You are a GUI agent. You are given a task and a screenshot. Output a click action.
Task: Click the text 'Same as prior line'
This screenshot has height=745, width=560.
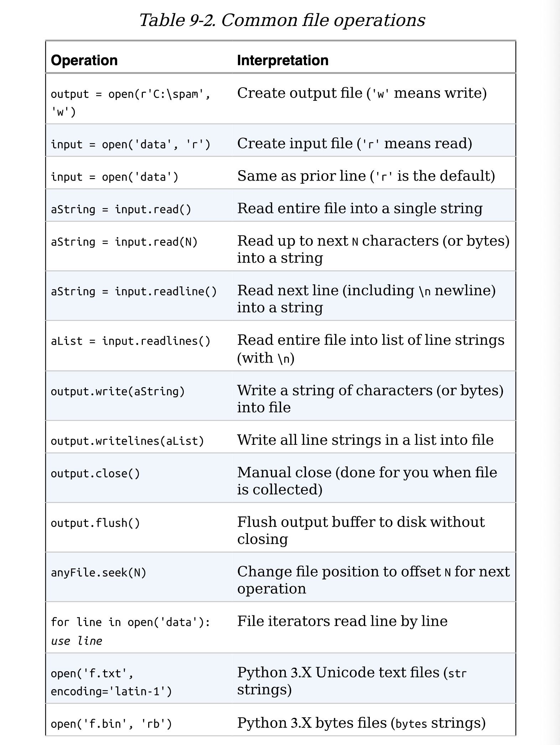(302, 176)
